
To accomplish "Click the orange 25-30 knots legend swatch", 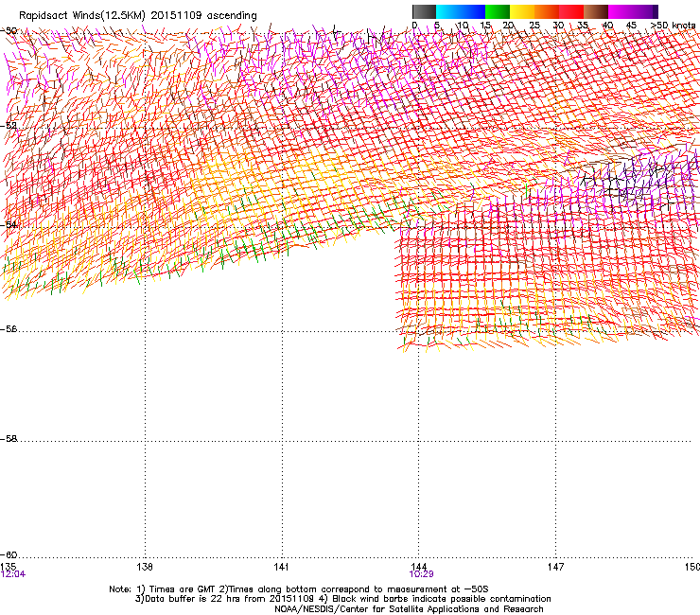I will tap(547, 11).
